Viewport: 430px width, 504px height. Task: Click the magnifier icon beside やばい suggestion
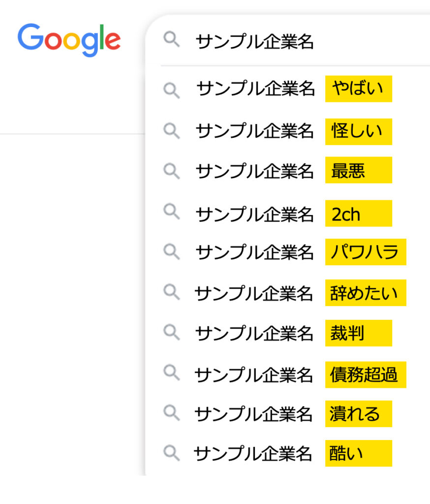pyautogui.click(x=171, y=91)
